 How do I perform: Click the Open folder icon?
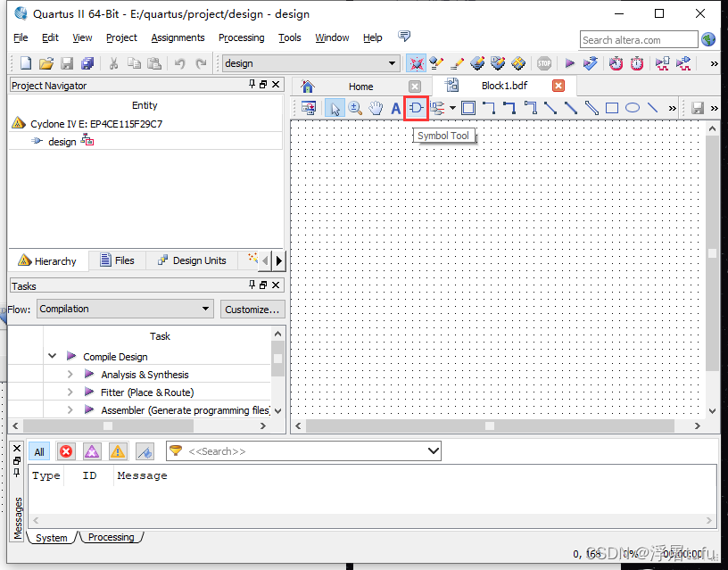pos(46,63)
